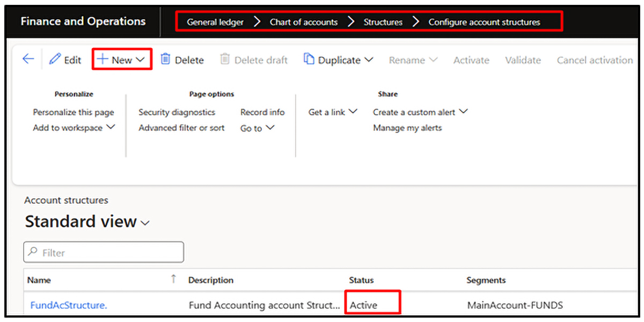
Task: Click Chart of accounts in breadcrumb
Action: pyautogui.click(x=304, y=22)
